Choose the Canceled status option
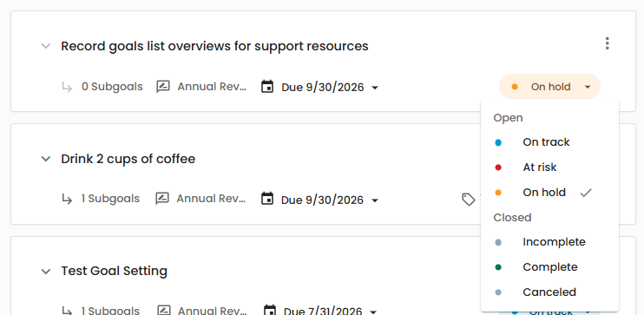Screen dimensions: 644x315 [x=549, y=292]
